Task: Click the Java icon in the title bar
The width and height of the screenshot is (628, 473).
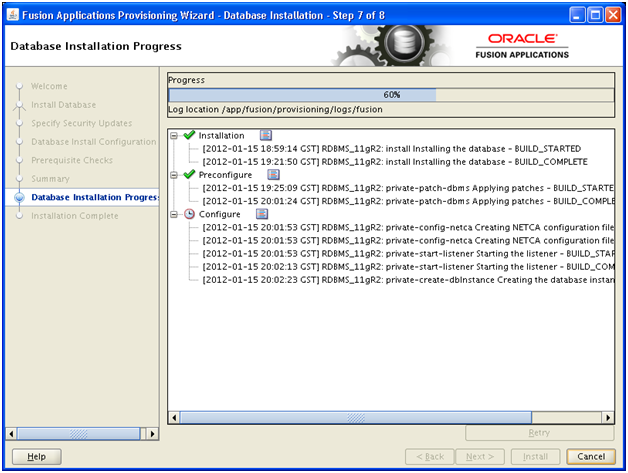Action: click(13, 15)
